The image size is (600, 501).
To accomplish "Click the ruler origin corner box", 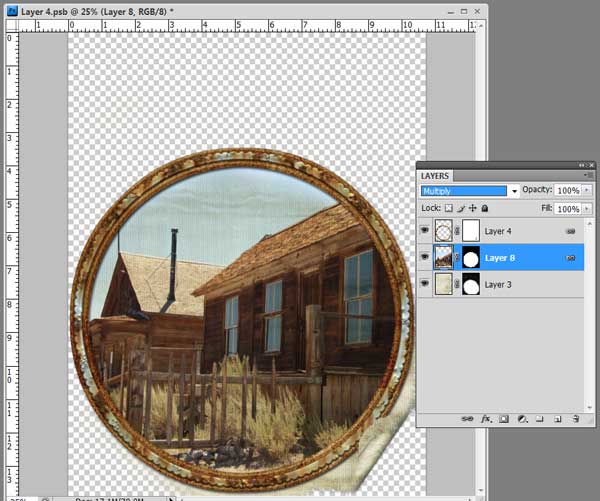I will click(x=12, y=26).
